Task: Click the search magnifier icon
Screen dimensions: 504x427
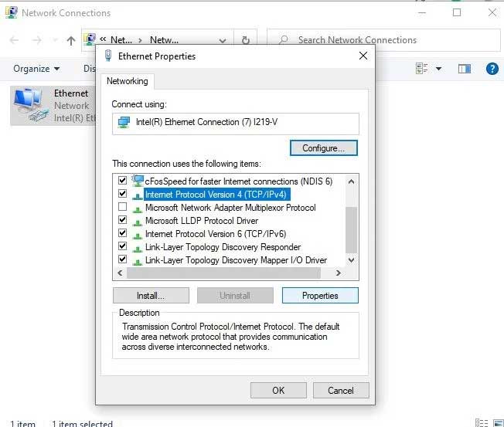Action: [x=283, y=40]
